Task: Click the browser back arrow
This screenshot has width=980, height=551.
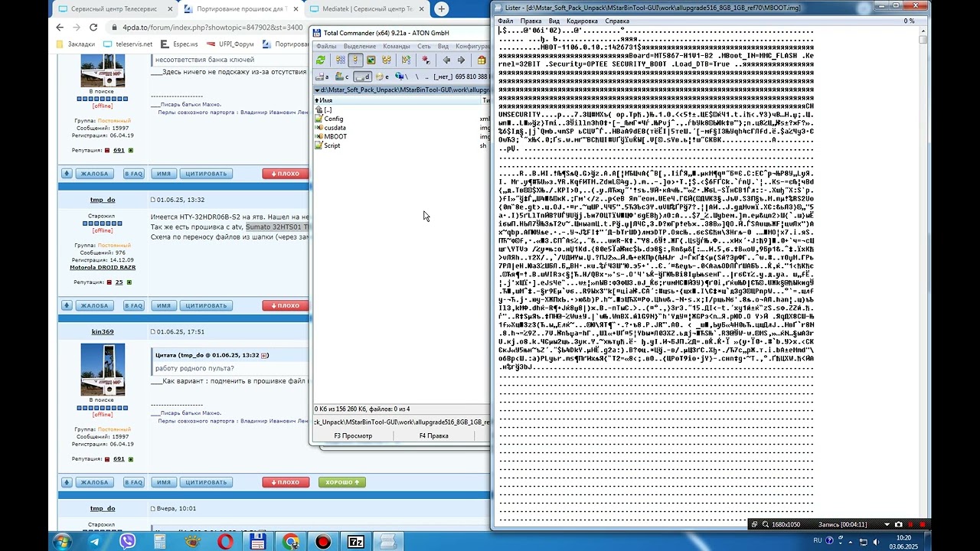Action: [60, 27]
